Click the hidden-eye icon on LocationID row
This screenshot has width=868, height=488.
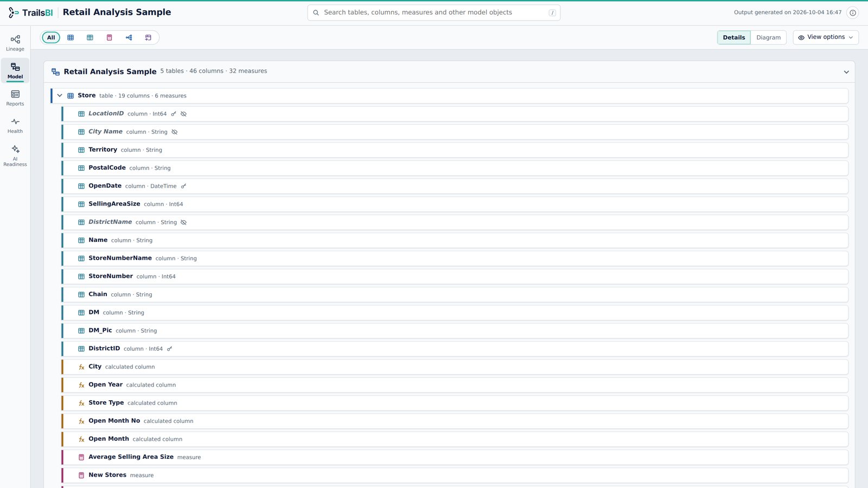pos(183,114)
